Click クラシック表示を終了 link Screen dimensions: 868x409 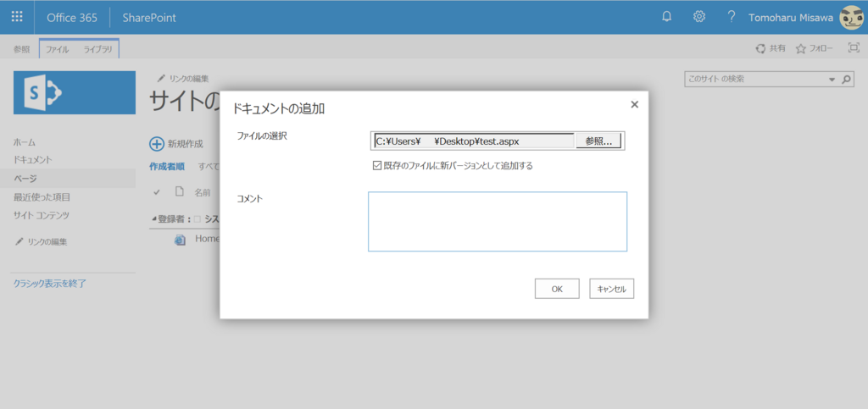point(50,284)
